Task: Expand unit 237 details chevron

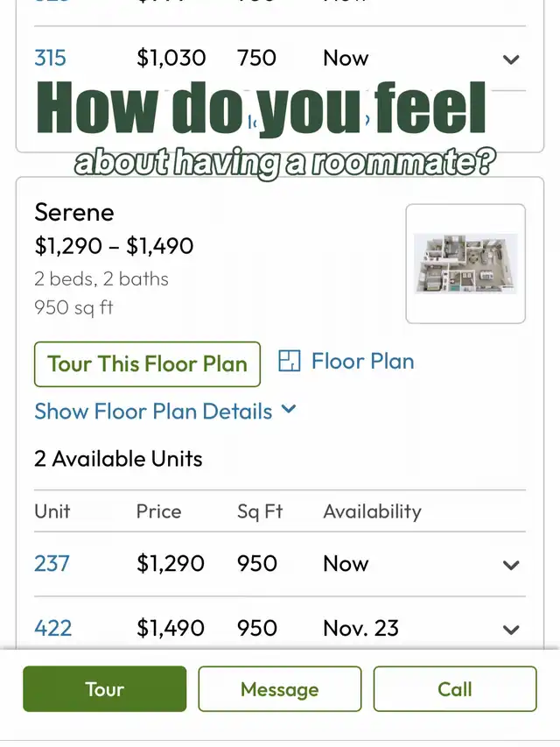Action: 511,565
